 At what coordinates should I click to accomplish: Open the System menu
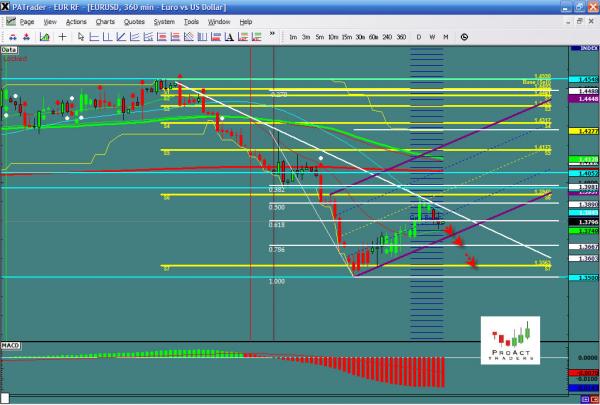pyautogui.click(x=163, y=21)
